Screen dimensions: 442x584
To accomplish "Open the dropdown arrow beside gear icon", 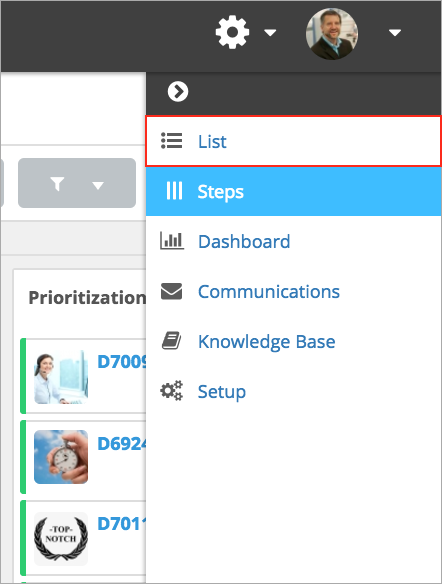I will pos(270,33).
